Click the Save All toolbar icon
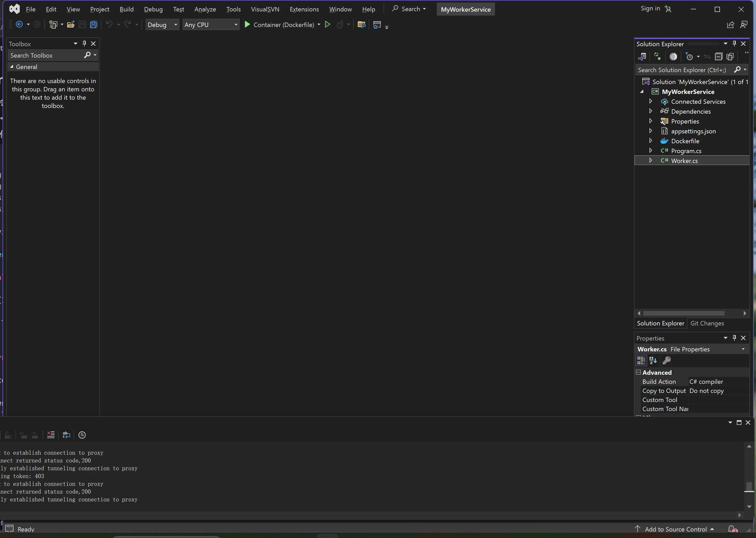Screen dimensions: 756x538 (x=93, y=24)
